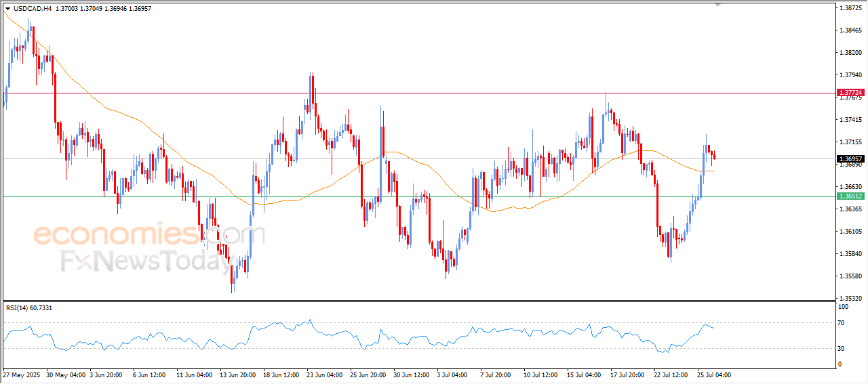Click the 1.36105 price axis label
This screenshot has width=868, height=384.
(850, 232)
